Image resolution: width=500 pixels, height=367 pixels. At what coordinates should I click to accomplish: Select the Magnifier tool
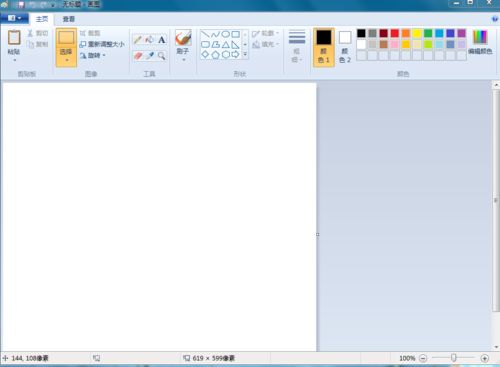click(x=162, y=56)
